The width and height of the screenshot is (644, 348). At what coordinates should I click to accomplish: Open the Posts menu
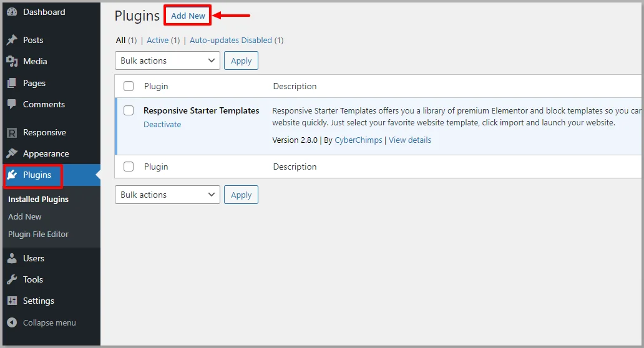coord(33,40)
